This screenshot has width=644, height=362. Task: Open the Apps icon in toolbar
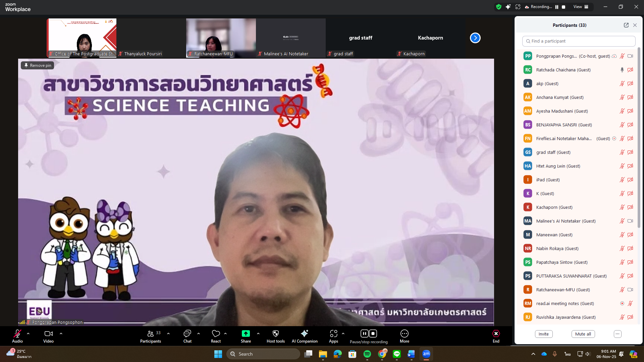pos(333,334)
